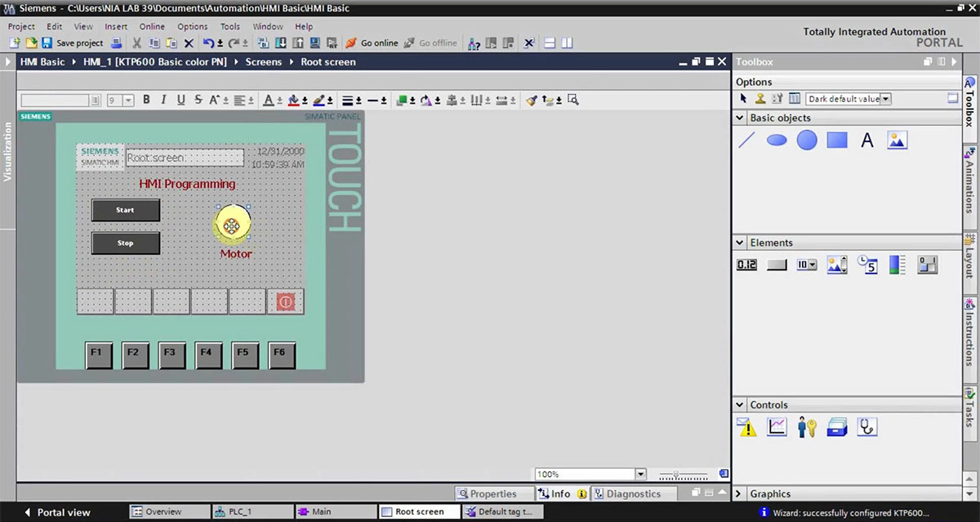Click the Cut scissors icon
This screenshot has width=980, height=522.
click(x=136, y=42)
